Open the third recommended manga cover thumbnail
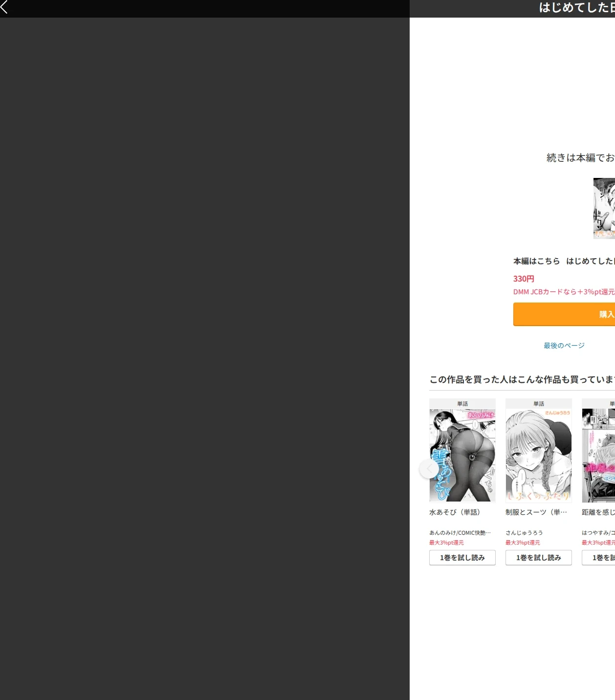The width and height of the screenshot is (615, 700). (598, 455)
